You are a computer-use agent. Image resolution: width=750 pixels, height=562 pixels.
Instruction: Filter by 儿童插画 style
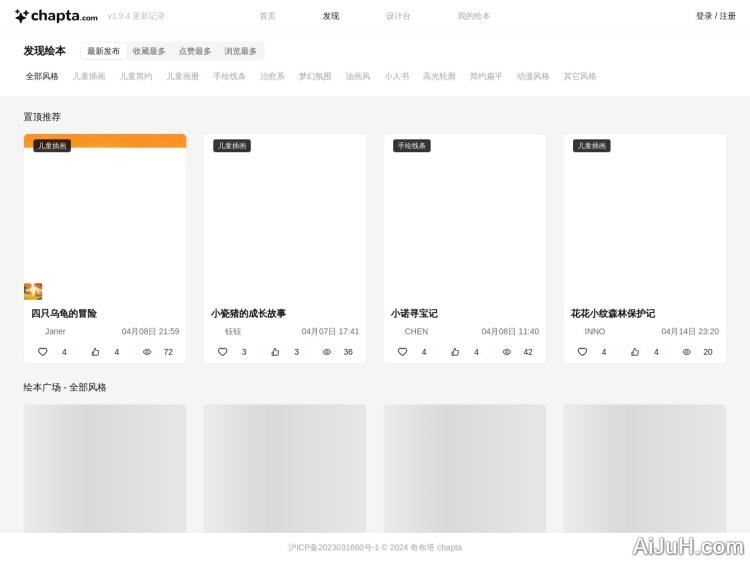click(x=88, y=76)
